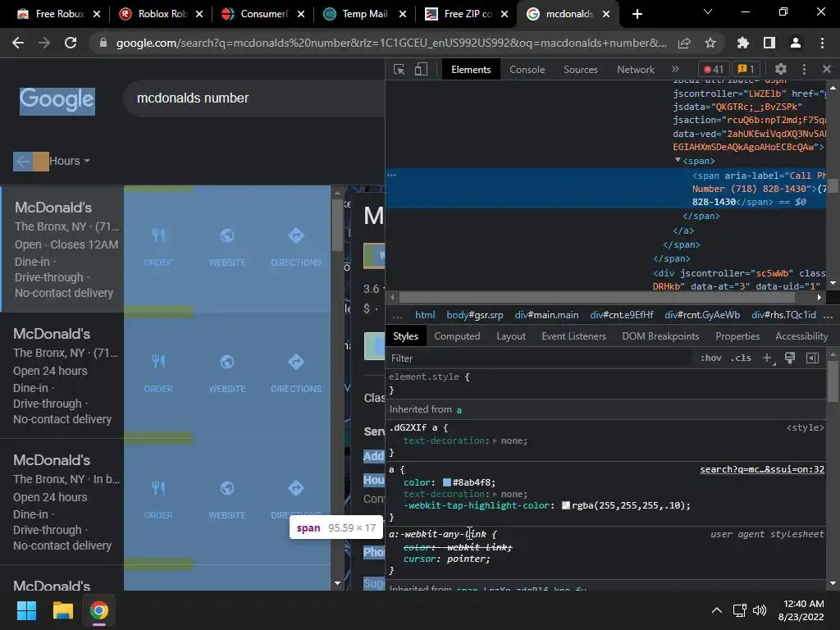
Task: Open the Hours filter dropdown
Action: coord(70,161)
